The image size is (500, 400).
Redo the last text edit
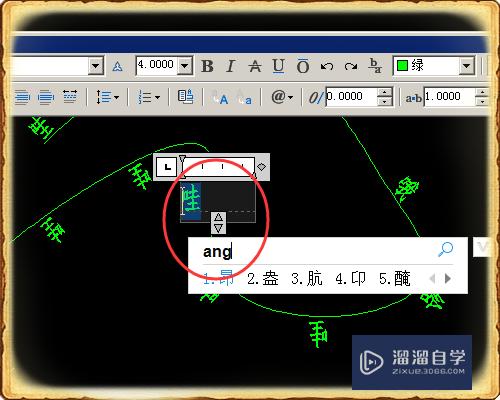click(351, 66)
